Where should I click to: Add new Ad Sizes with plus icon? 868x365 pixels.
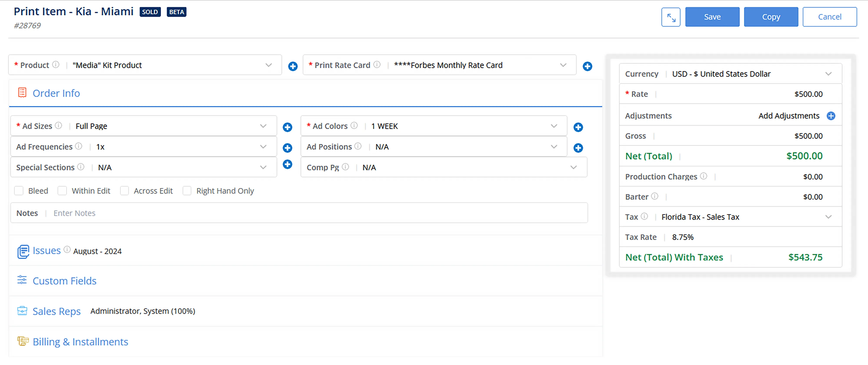287,127
